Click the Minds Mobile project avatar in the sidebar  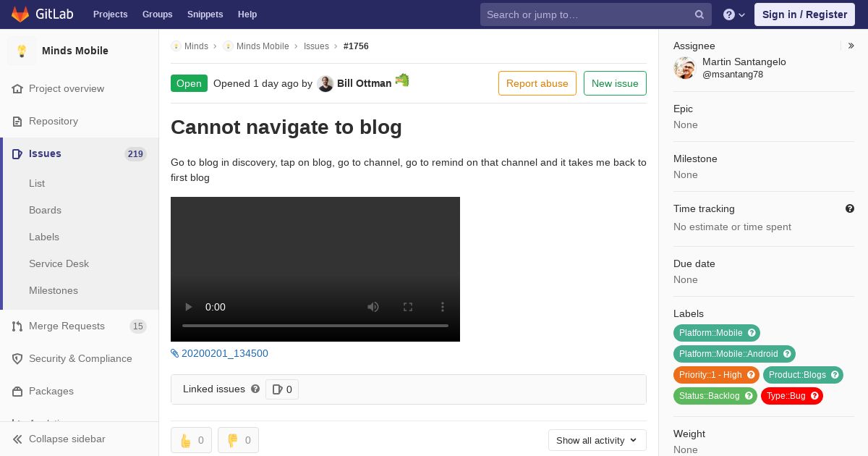point(22,51)
